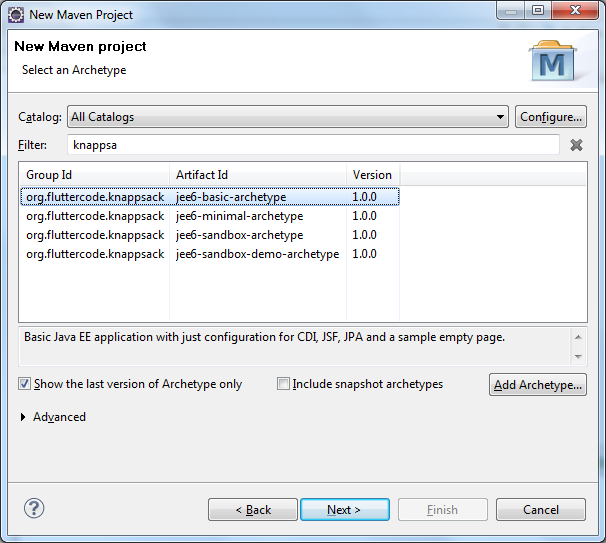Cancel the New Maven Project wizard
Screen dimensions: 606x543
pyautogui.click(x=541, y=510)
